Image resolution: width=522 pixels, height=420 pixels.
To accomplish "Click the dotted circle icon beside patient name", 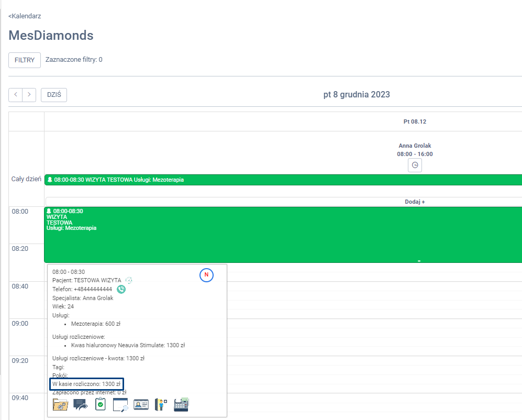I will (129, 280).
